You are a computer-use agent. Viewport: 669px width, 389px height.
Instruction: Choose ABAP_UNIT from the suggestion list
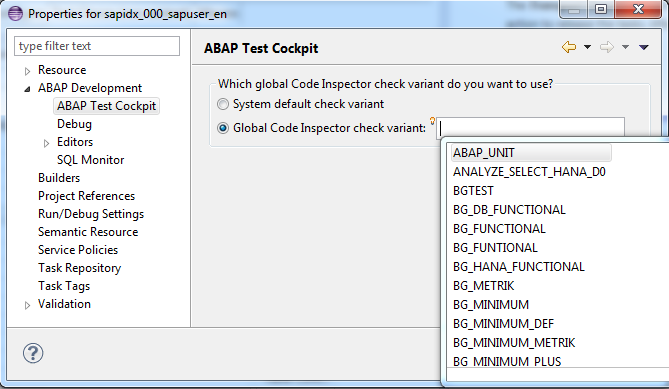click(531, 153)
